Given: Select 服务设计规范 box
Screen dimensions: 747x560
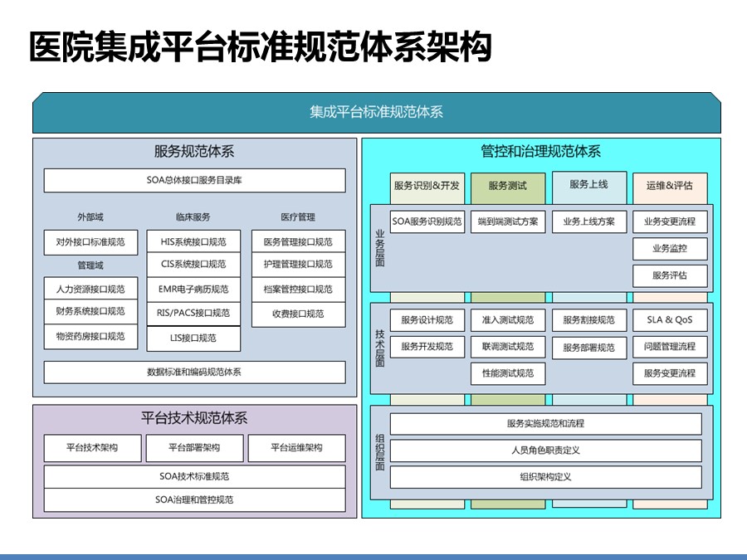Looking at the screenshot, I should point(427,320).
